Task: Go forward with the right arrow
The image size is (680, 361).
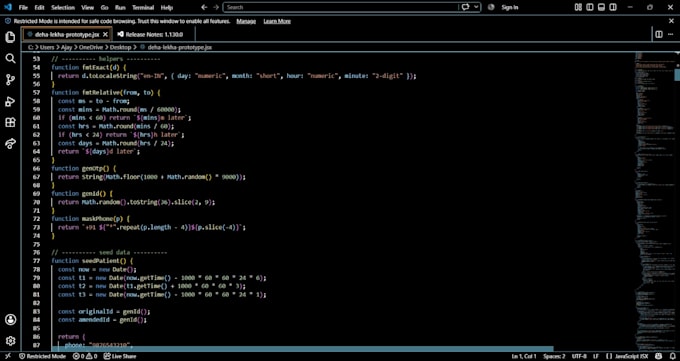Action: (x=216, y=7)
